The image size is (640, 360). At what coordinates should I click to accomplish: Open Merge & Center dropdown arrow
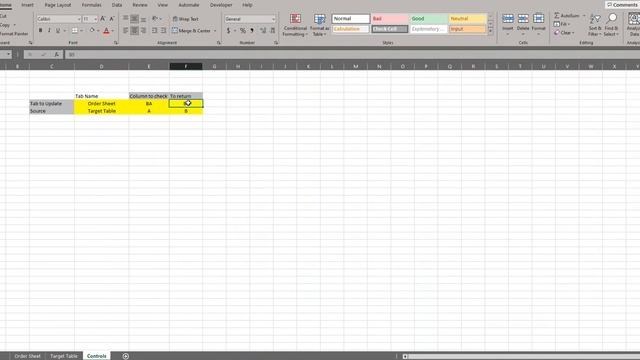coord(215,31)
